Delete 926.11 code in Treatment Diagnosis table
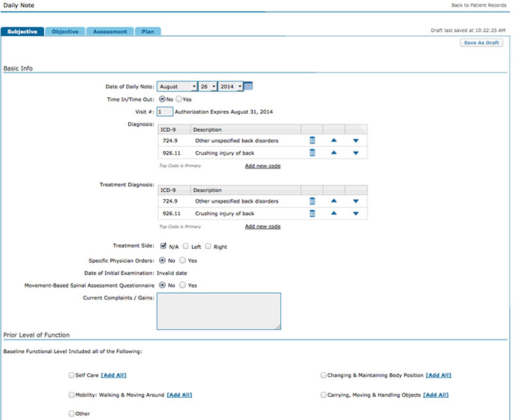This screenshot has width=516, height=420. coord(312,214)
